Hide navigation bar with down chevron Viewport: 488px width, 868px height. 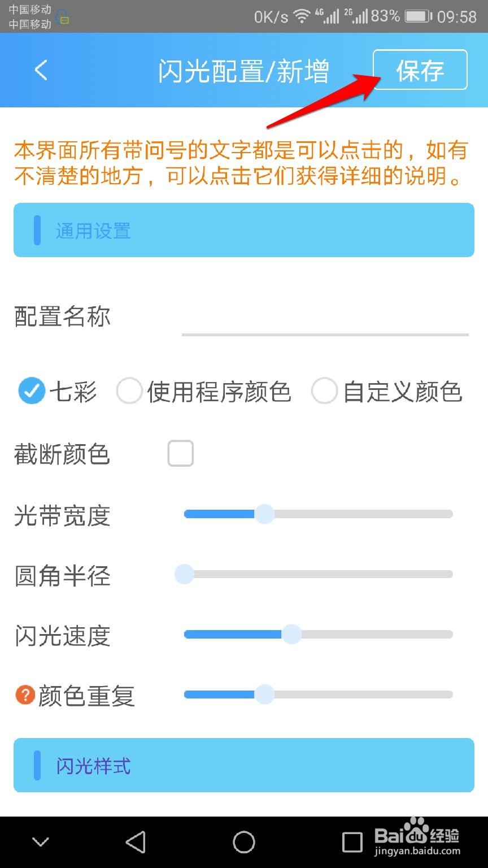[40, 842]
